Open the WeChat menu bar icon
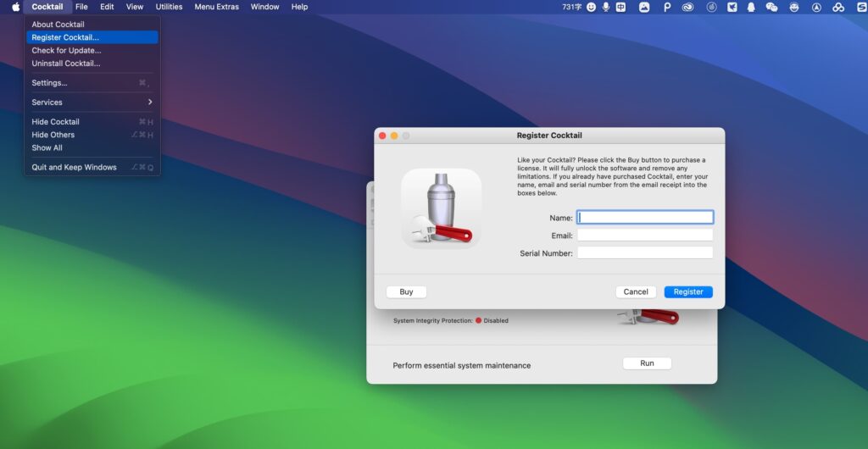Viewport: 868px width, 449px height. pos(771,7)
